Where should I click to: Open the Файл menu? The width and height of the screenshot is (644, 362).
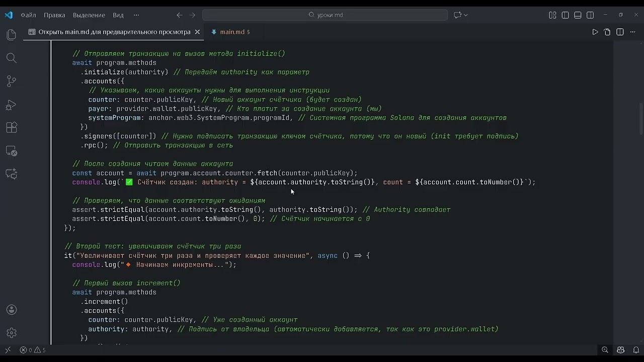(x=28, y=15)
